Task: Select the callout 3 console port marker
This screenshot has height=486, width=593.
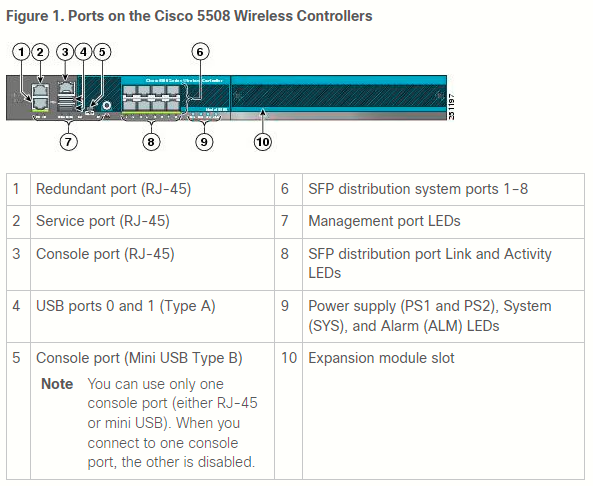Action: click(x=65, y=52)
